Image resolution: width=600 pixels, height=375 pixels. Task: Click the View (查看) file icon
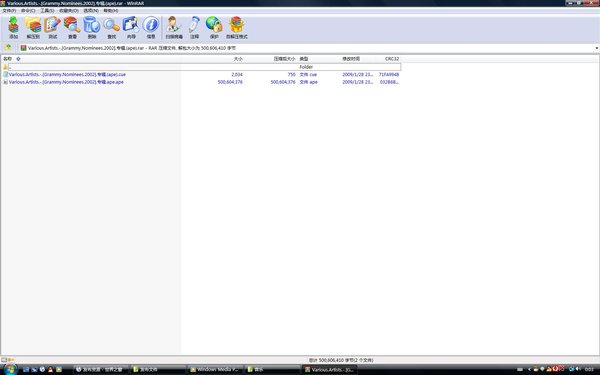click(x=72, y=28)
